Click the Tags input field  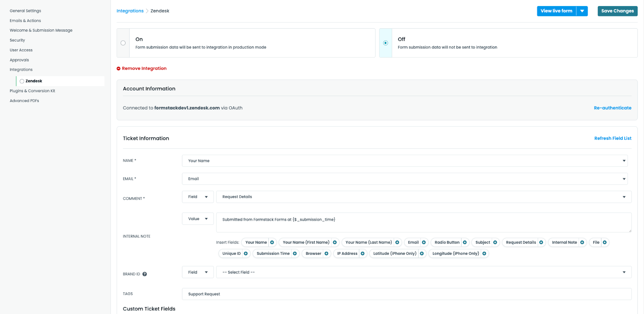[x=407, y=294]
